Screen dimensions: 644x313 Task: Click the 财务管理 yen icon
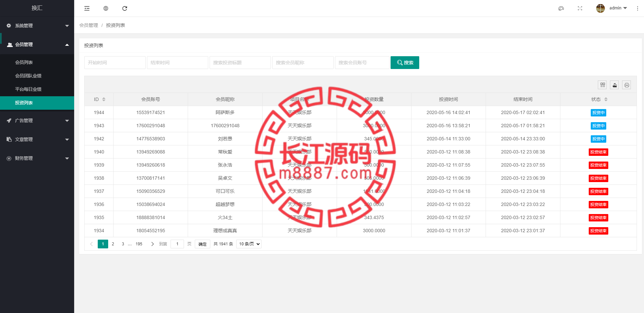[9, 158]
